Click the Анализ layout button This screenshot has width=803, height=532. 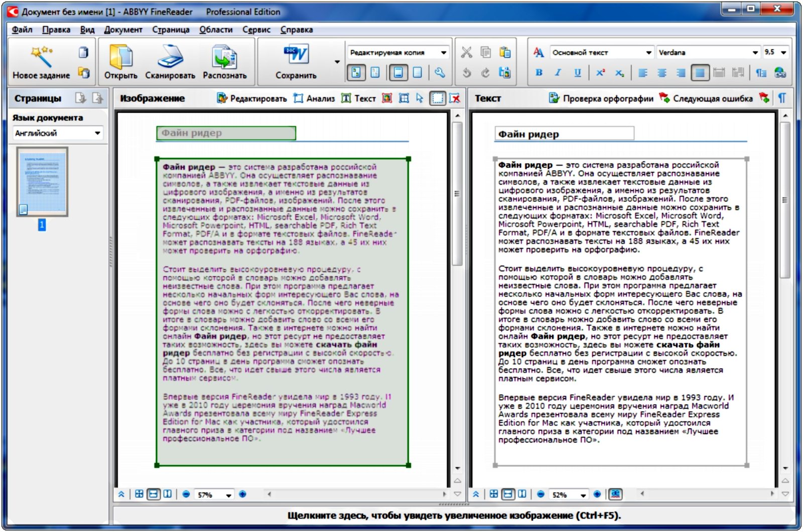(x=314, y=98)
